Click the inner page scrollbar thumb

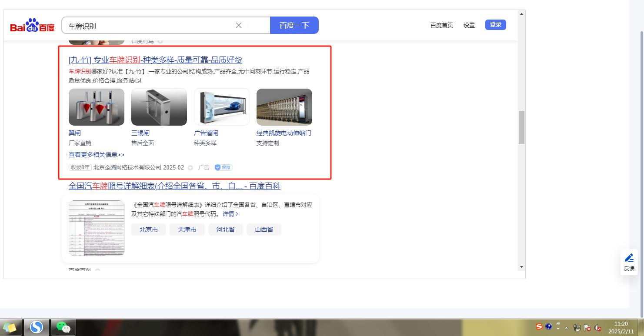click(x=521, y=127)
